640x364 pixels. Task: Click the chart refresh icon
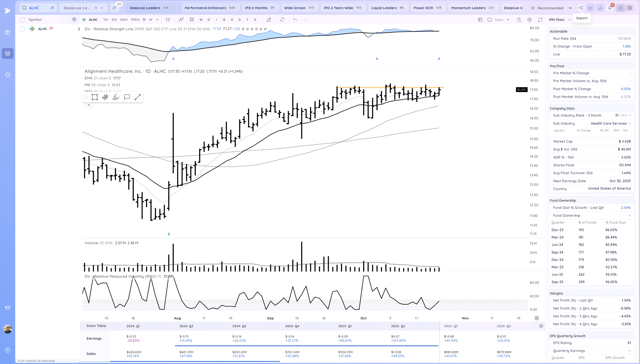[282, 19]
